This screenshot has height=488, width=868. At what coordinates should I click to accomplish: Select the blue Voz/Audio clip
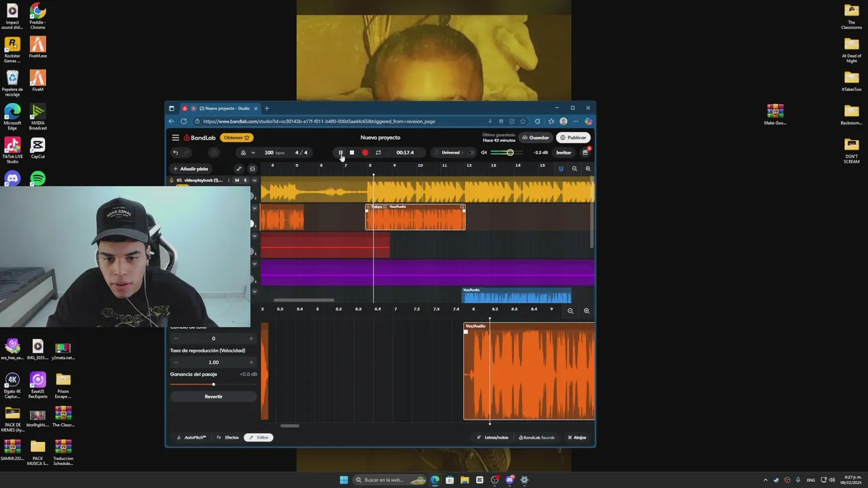(517, 296)
